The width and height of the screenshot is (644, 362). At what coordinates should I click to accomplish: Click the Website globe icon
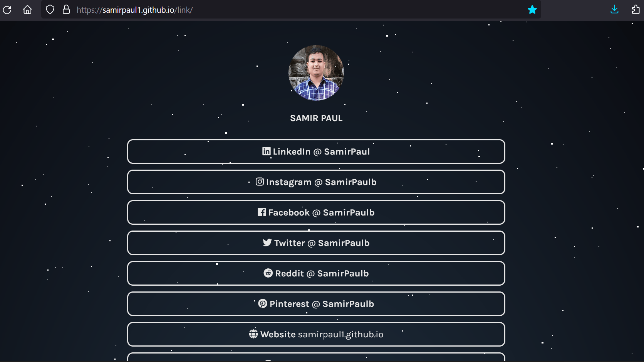pos(253,334)
